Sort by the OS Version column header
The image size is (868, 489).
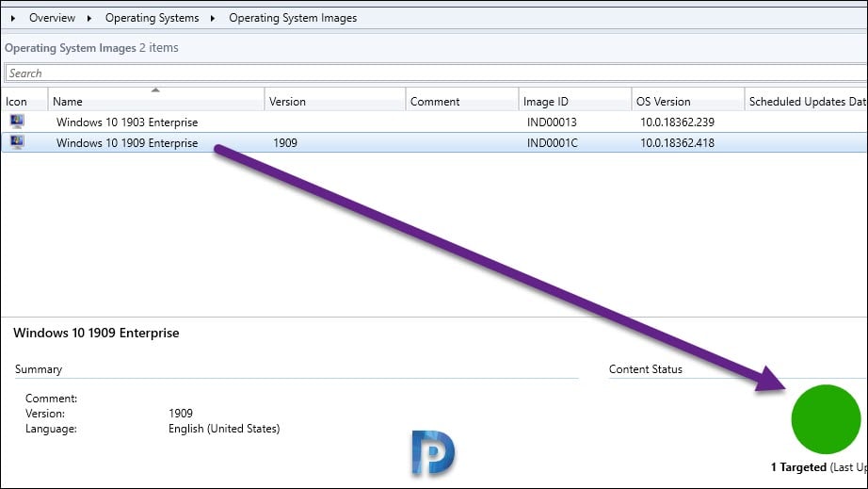click(x=688, y=102)
